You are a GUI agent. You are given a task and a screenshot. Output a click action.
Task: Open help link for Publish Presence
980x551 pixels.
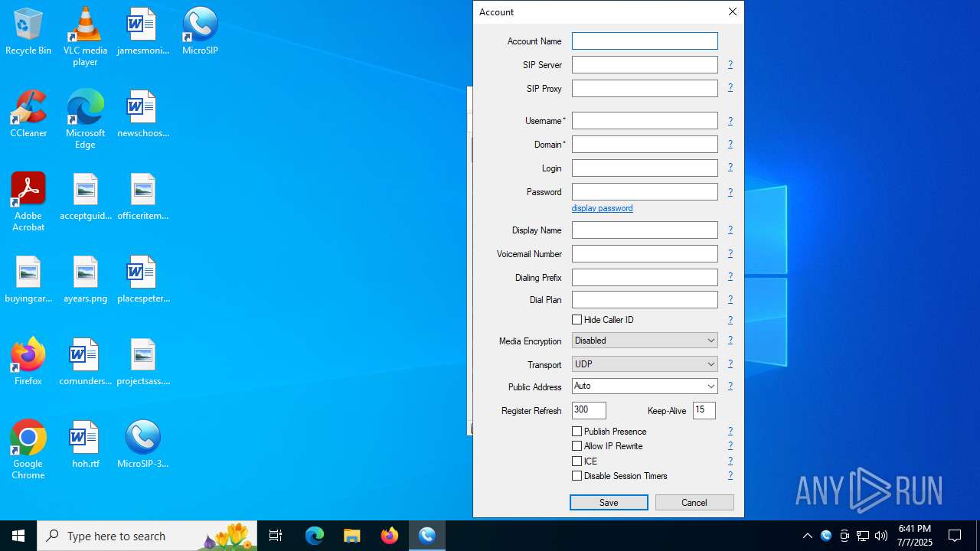[730, 432]
